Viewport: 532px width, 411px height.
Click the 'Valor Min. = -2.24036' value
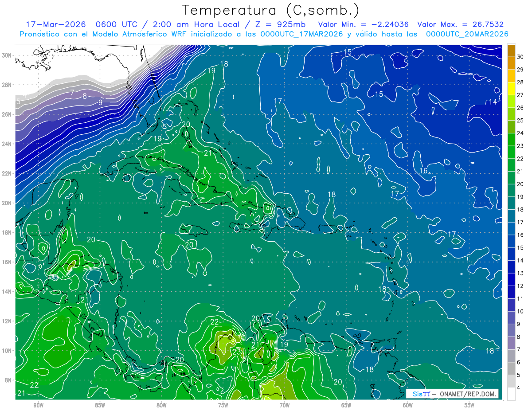tap(363, 24)
